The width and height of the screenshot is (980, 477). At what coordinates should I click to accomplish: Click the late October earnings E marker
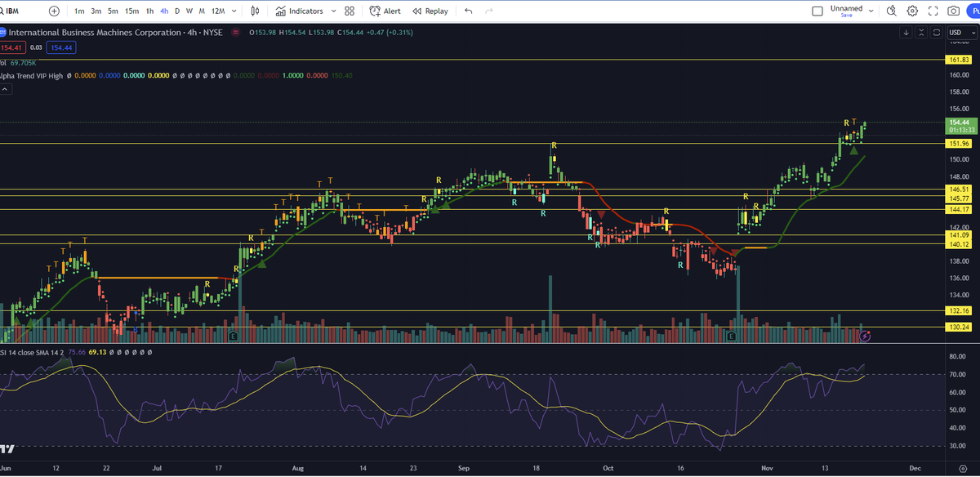pos(731,336)
